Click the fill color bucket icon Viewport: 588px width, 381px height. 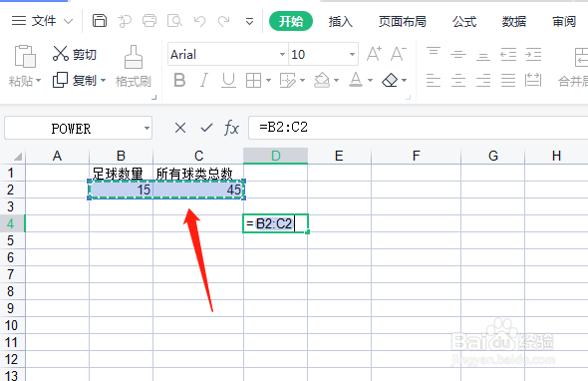point(322,80)
